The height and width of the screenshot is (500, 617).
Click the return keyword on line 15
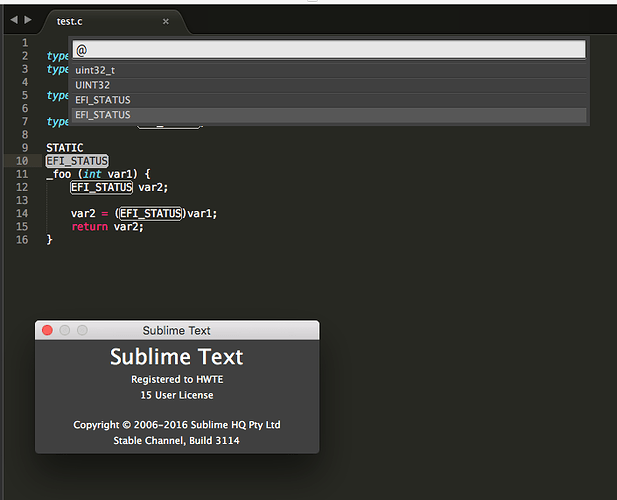click(89, 227)
